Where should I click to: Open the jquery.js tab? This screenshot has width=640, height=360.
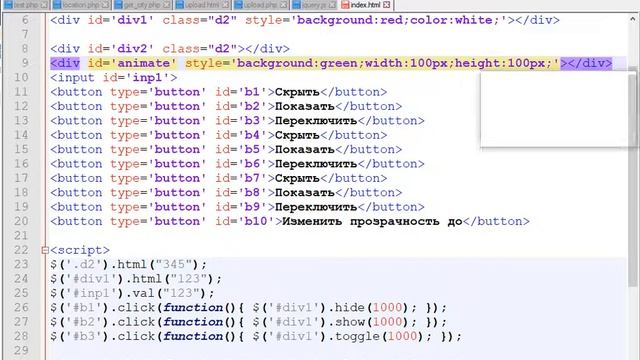pyautogui.click(x=314, y=5)
